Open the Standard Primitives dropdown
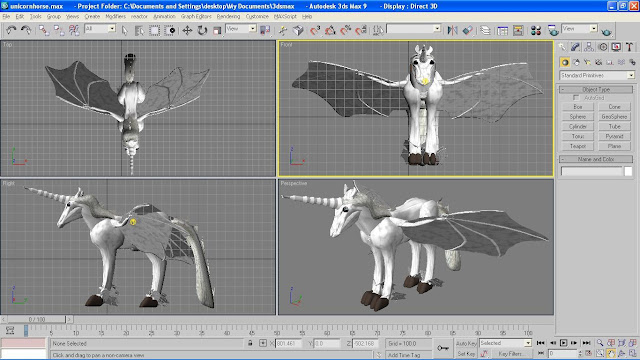This screenshot has width=640, height=360. 597,76
